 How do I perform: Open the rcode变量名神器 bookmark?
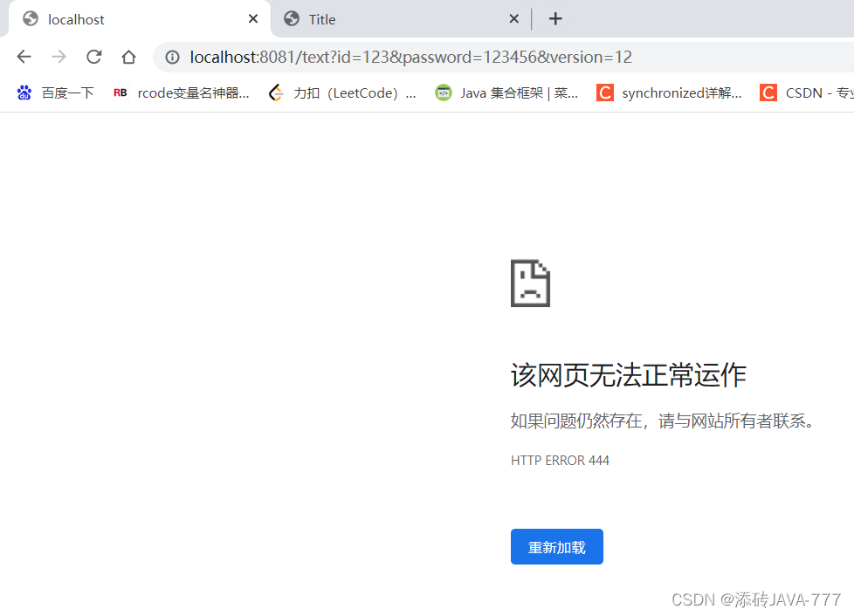click(x=181, y=93)
